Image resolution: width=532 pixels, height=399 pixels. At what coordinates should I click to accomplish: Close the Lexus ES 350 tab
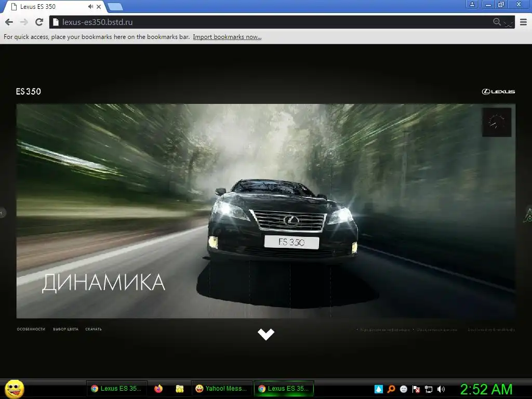point(99,6)
